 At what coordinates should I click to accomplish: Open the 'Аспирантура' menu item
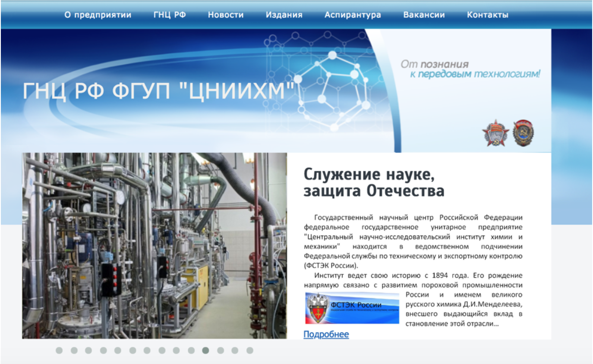pyautogui.click(x=353, y=15)
